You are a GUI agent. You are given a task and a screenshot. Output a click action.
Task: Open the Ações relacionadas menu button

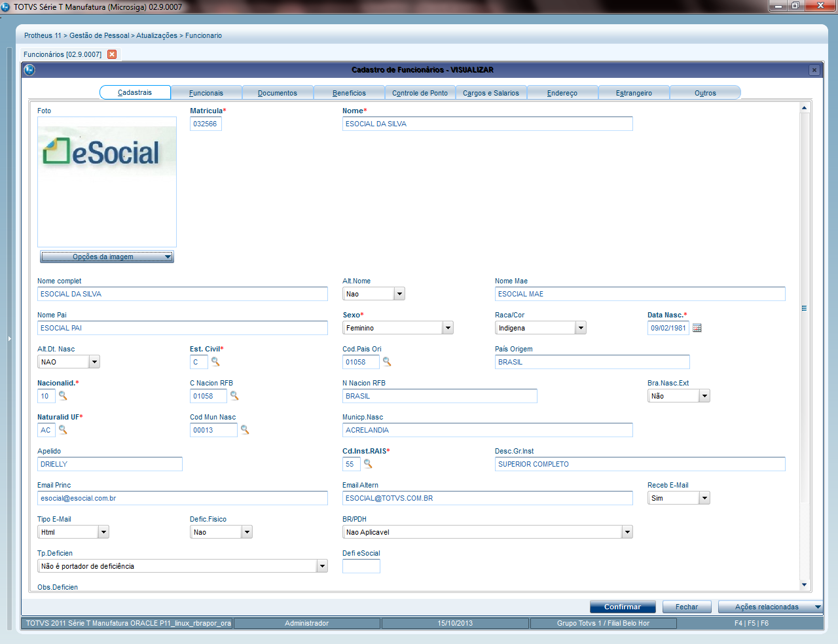tap(770, 607)
